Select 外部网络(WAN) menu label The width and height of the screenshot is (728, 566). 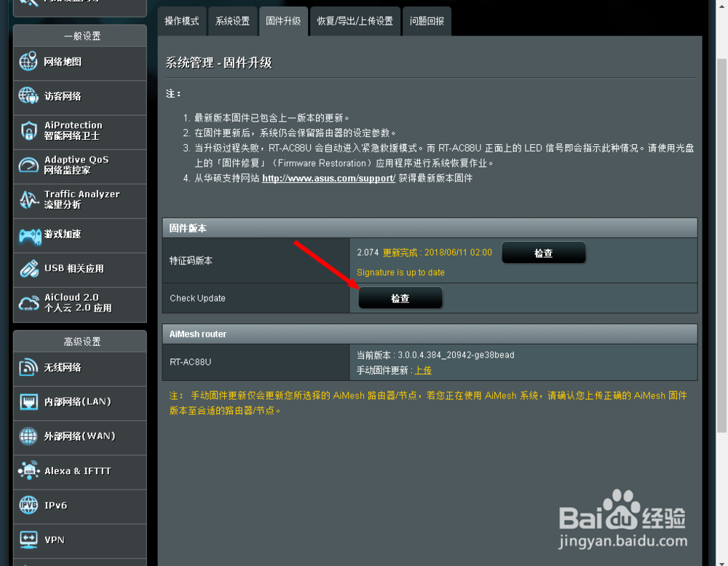[x=79, y=436]
